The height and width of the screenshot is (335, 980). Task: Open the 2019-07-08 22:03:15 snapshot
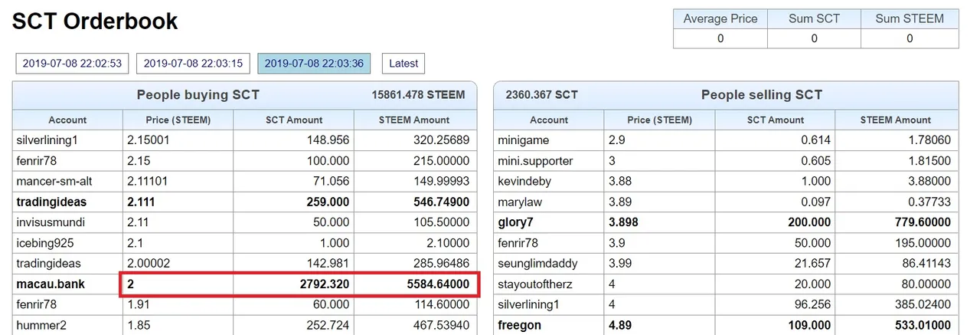[x=193, y=64]
